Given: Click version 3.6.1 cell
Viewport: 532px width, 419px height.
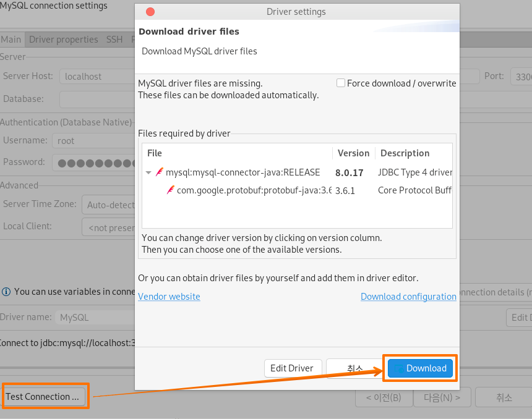Looking at the screenshot, I should pyautogui.click(x=345, y=190).
